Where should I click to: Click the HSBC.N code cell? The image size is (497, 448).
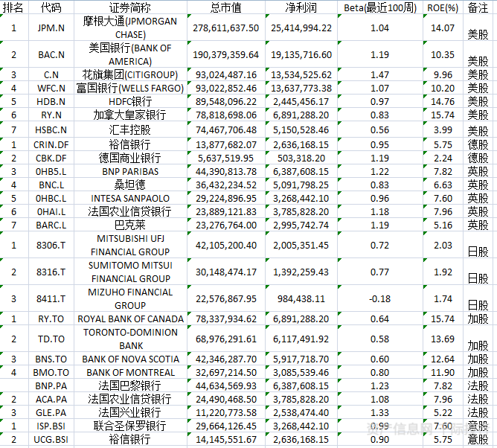(x=51, y=129)
